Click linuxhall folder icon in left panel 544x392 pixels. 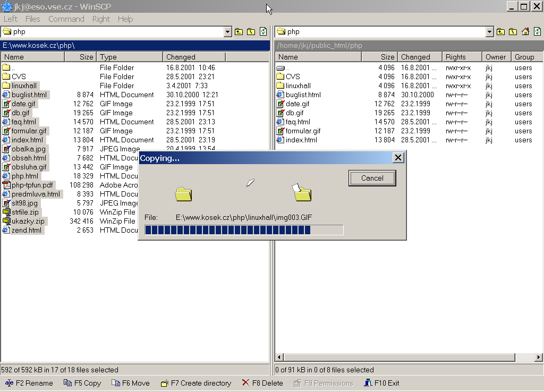click(6, 86)
